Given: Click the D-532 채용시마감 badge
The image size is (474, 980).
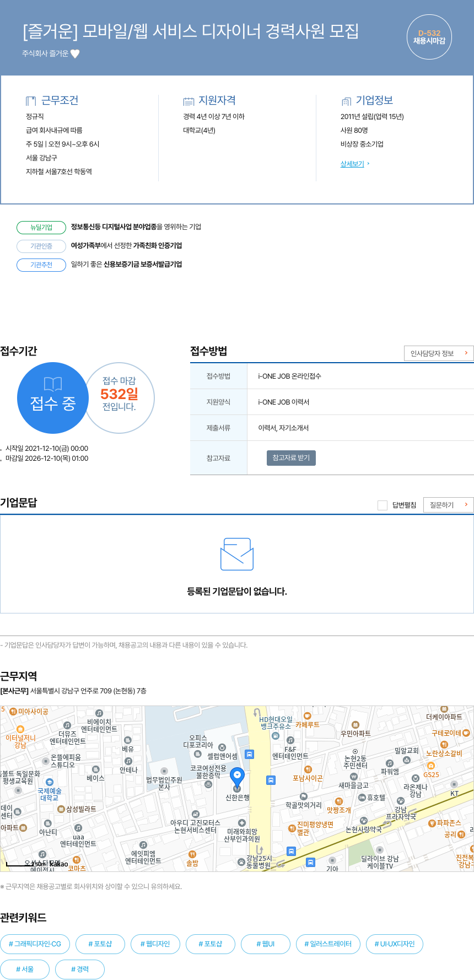Looking at the screenshot, I should coord(429,37).
